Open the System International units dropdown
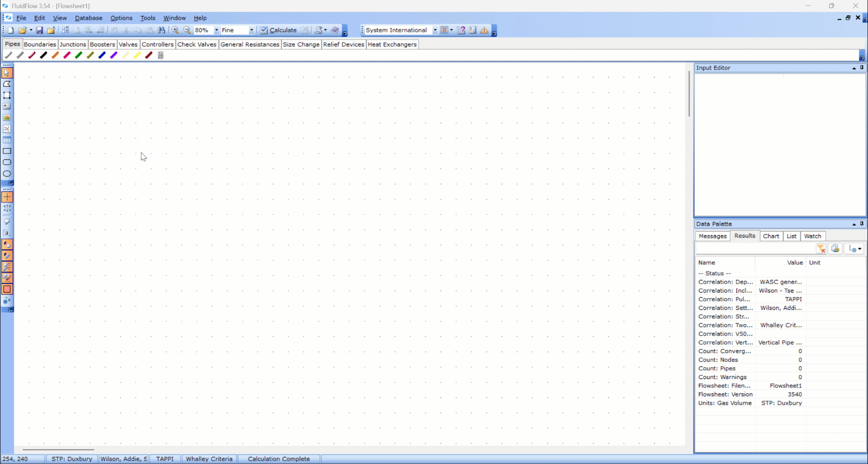868x464 pixels. pyautogui.click(x=436, y=30)
